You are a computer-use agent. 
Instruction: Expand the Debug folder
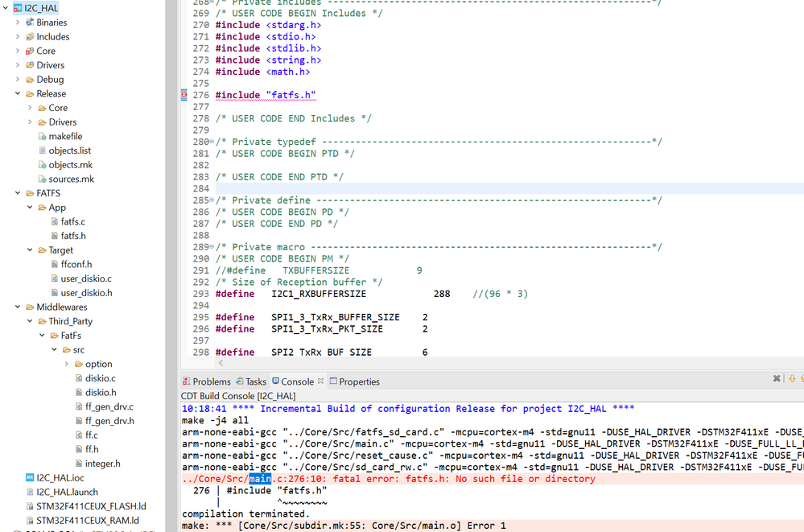click(x=18, y=80)
